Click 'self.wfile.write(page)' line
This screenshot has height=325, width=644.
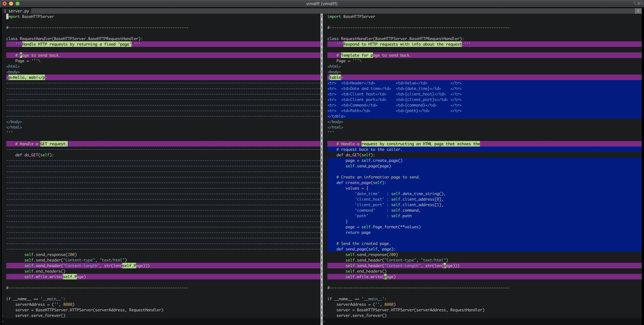click(370, 277)
